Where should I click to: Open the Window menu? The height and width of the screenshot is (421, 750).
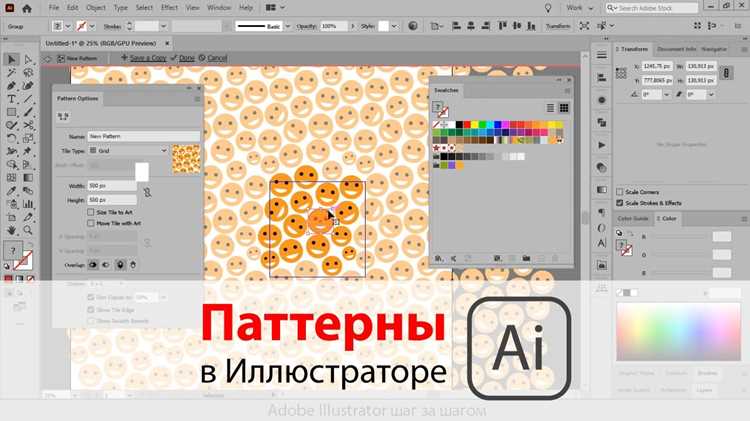(219, 8)
